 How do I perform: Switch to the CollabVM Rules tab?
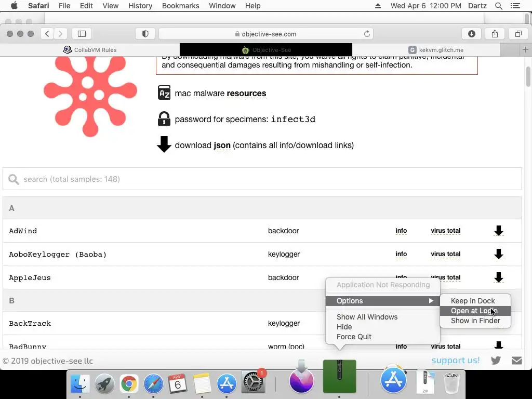[90, 50]
